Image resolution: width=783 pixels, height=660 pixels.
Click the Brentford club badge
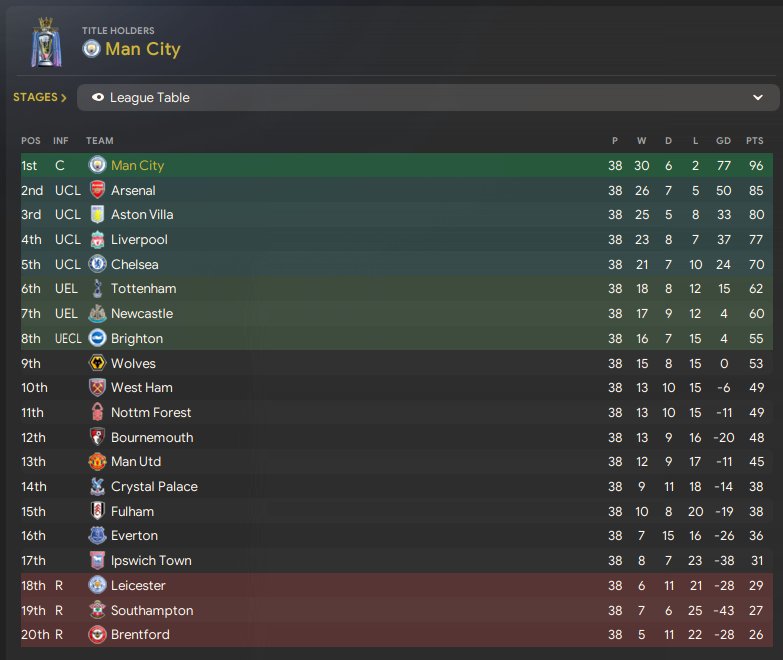[x=97, y=635]
